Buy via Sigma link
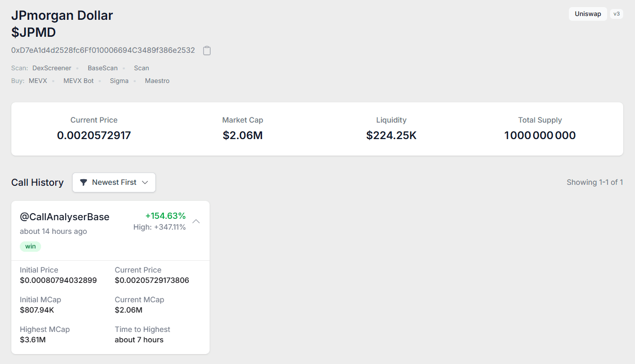 coord(119,81)
